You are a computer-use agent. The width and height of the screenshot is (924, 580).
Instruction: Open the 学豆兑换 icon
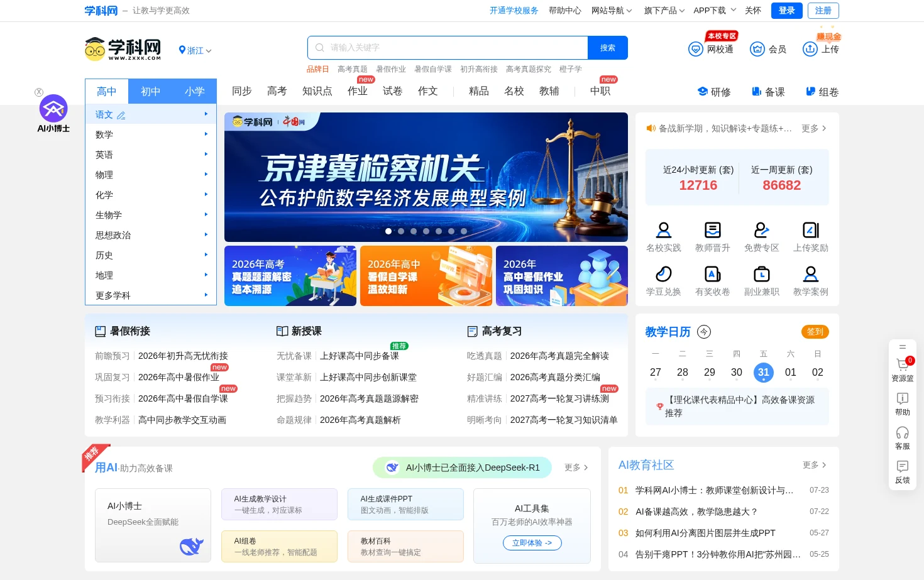pyautogui.click(x=664, y=274)
